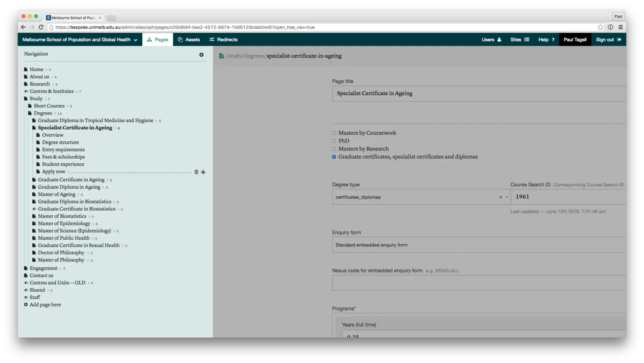
Task: Click the page icon beside Overview
Action: coord(38,135)
